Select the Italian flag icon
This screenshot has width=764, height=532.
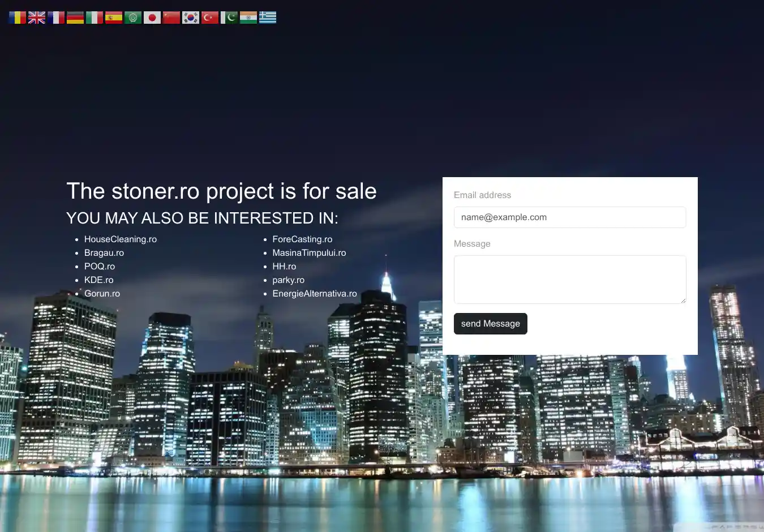(x=95, y=18)
